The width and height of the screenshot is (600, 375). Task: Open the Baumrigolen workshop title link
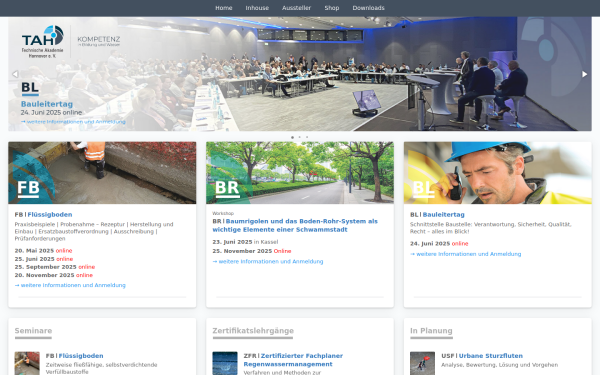[x=295, y=225]
